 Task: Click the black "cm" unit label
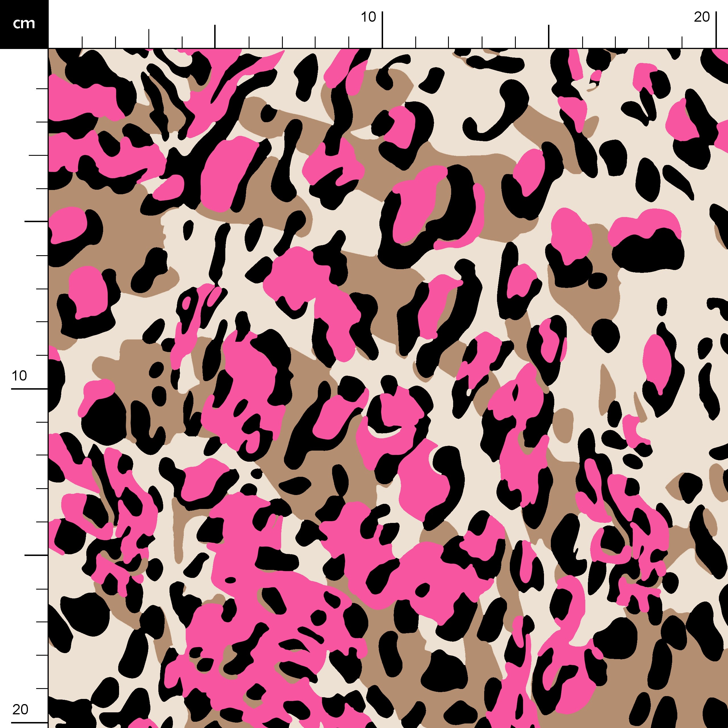click(24, 24)
